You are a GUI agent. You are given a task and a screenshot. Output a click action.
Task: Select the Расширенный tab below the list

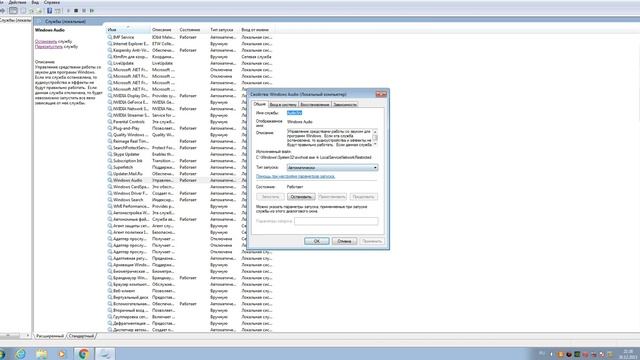click(x=50, y=336)
